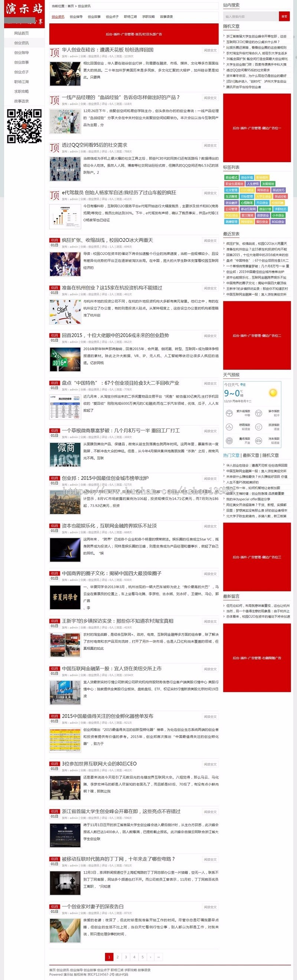Go to page 2 in pagination
This screenshot has width=297, height=980.
(x=118, y=957)
